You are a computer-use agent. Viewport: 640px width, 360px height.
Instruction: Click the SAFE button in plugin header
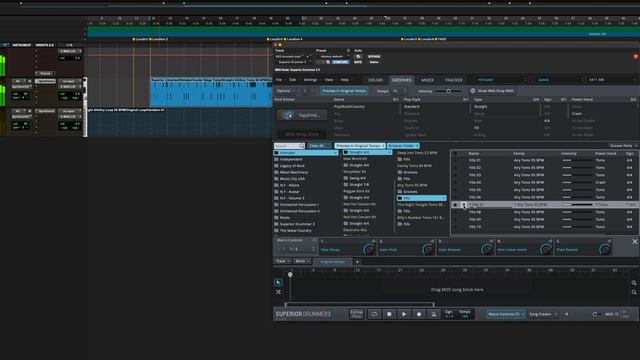(x=358, y=62)
